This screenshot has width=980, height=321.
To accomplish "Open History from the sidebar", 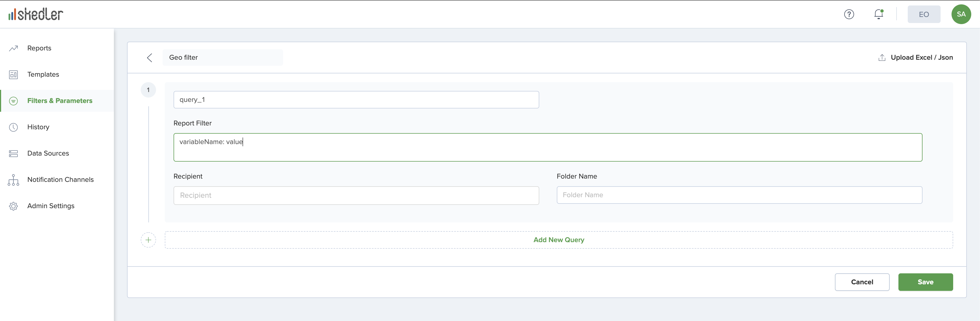I will (x=38, y=127).
